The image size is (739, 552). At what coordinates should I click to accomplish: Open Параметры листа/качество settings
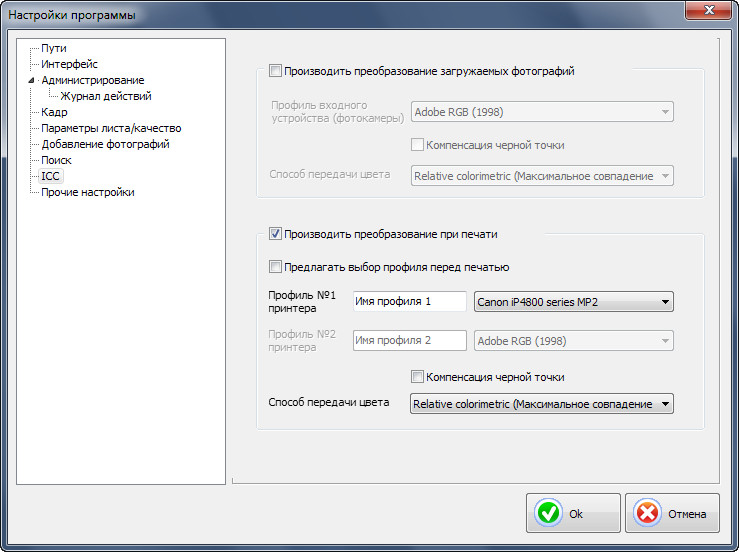[x=111, y=128]
